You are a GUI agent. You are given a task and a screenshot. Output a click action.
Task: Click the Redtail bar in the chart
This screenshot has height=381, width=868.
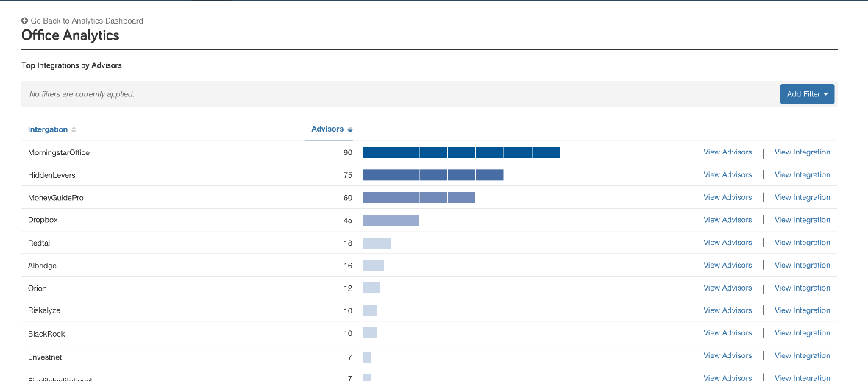(x=377, y=243)
